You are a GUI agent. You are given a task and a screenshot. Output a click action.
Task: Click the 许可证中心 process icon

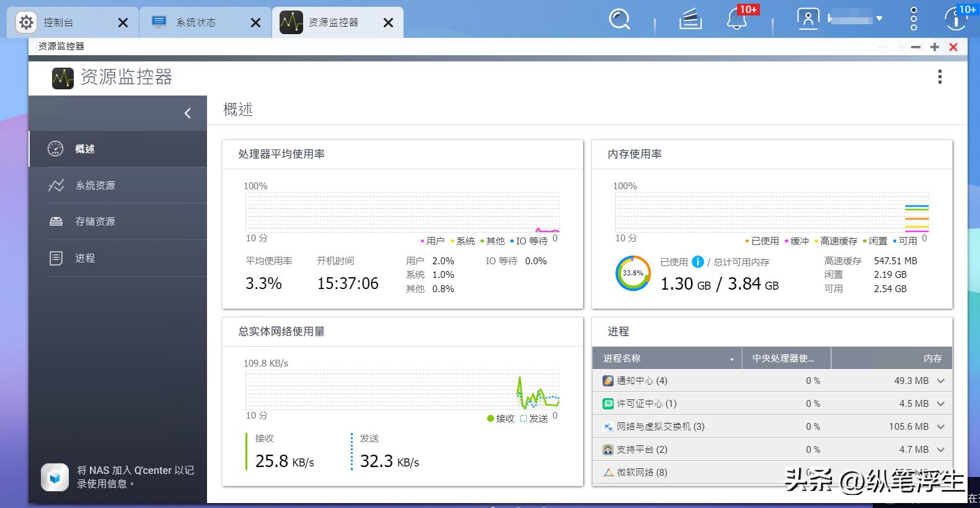pos(608,404)
